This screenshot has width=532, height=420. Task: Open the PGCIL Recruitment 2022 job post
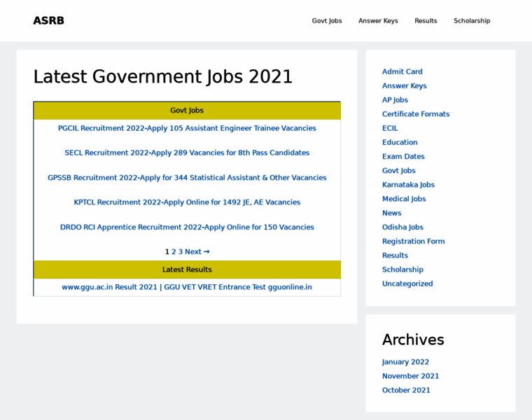tap(187, 128)
